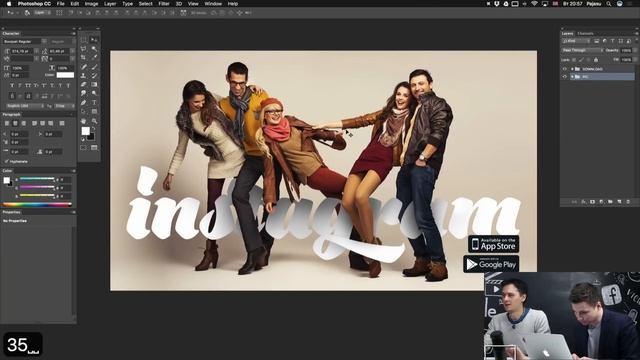640x360 pixels.
Task: Select the Horizontal Type tool
Action: [x=94, y=102]
